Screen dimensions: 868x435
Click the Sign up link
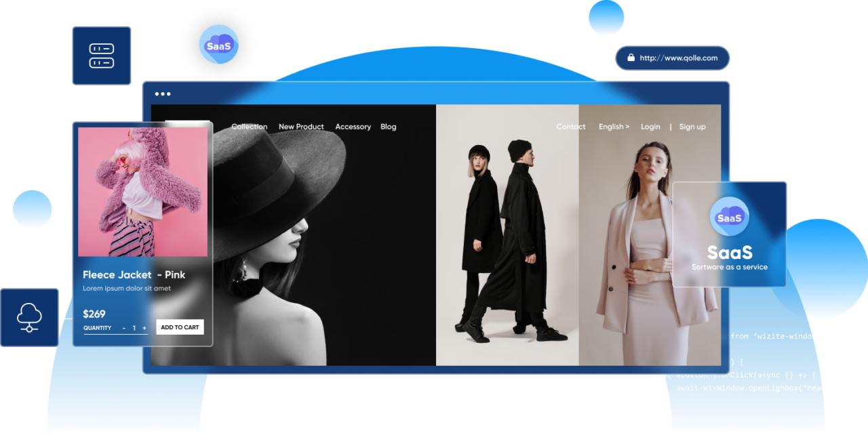[x=692, y=127]
